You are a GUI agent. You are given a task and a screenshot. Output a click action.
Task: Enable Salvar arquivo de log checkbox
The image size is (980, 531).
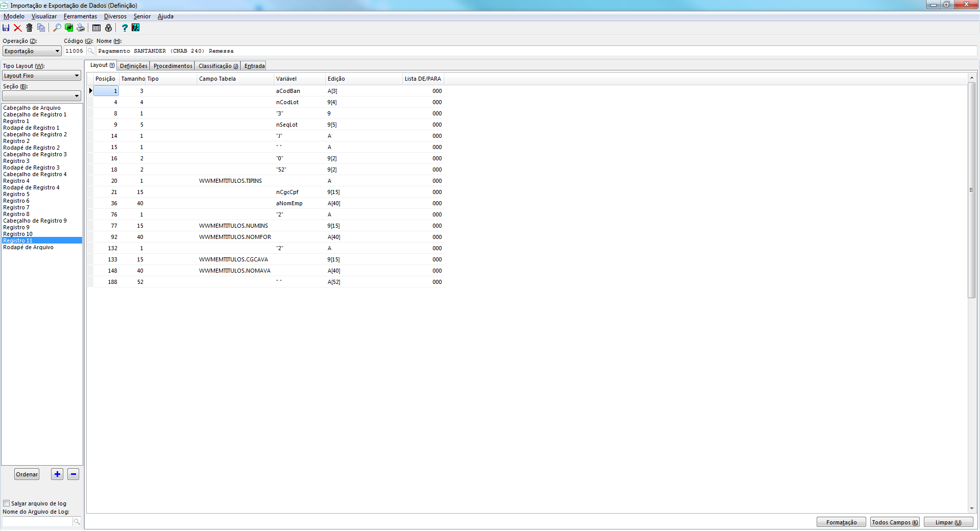pos(7,503)
